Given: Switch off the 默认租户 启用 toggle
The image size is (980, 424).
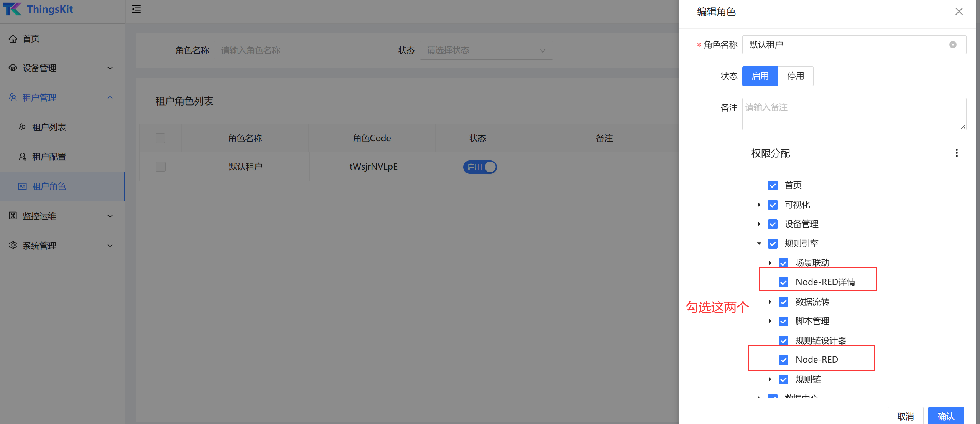Looking at the screenshot, I should pyautogui.click(x=480, y=167).
